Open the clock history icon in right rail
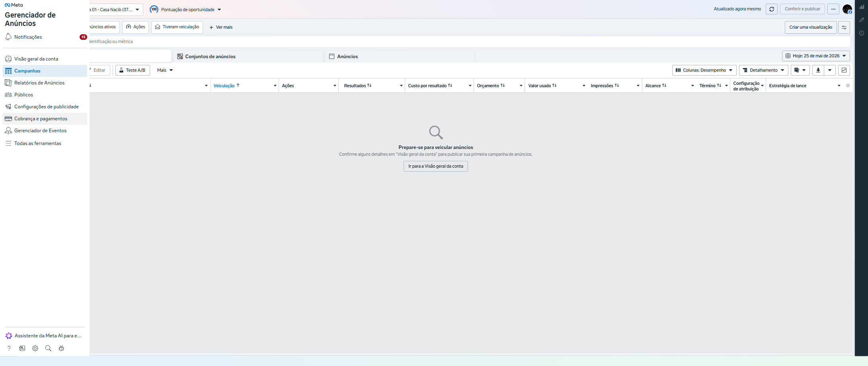This screenshot has height=366, width=868. click(x=862, y=33)
